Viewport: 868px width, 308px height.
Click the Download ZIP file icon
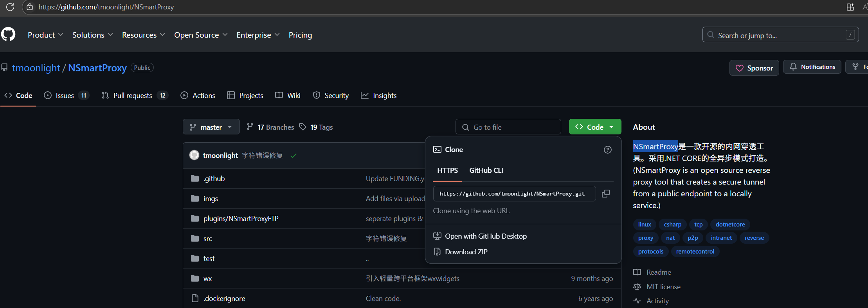pyautogui.click(x=437, y=252)
